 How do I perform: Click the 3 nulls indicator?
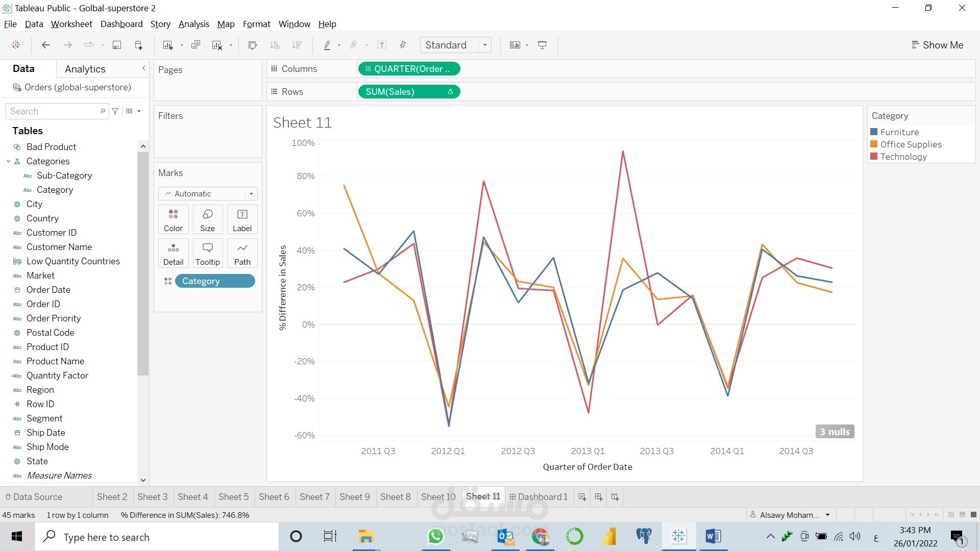point(835,432)
